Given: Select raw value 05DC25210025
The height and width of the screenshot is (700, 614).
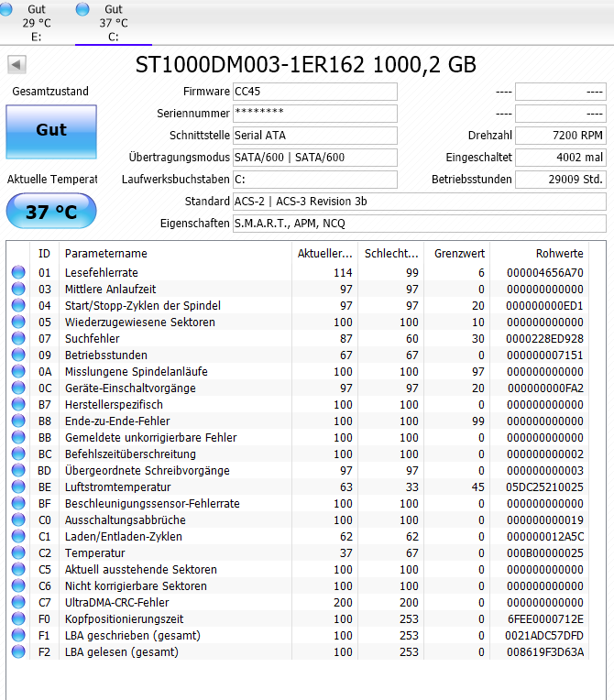Looking at the screenshot, I should pos(544,487).
